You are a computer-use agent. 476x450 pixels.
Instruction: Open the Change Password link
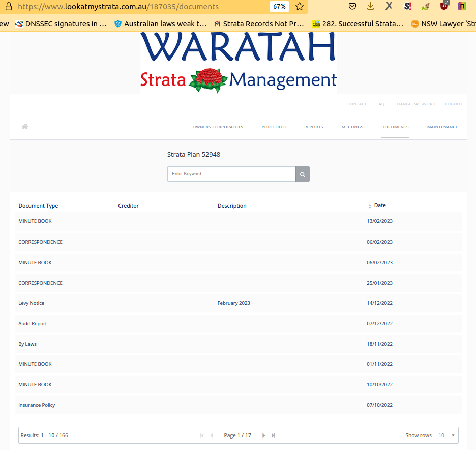click(x=414, y=104)
